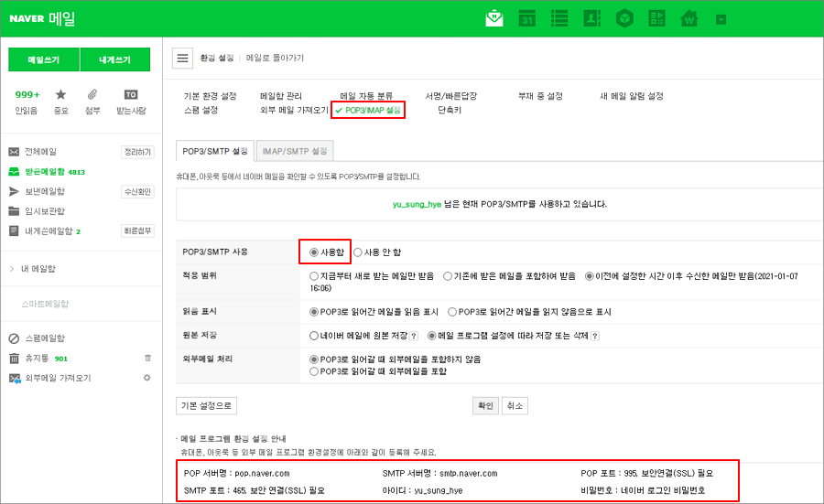
Task: Open 메일 자동 분류 settings menu
Action: 365,96
